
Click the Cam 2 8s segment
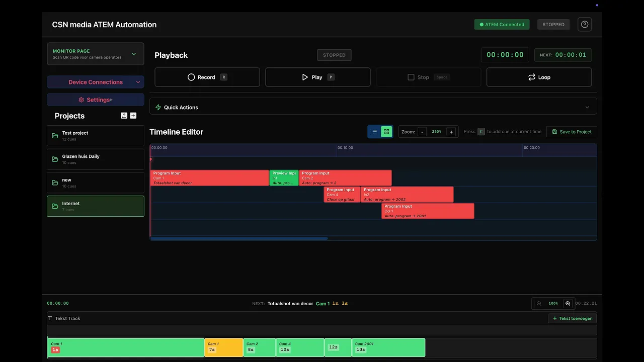(260, 347)
